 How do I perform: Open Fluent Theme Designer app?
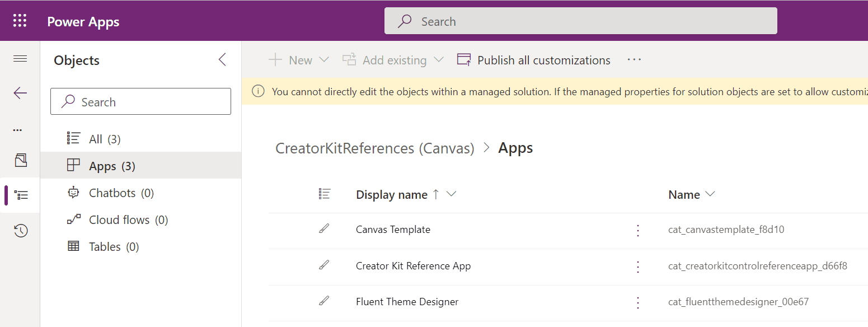pos(407,302)
